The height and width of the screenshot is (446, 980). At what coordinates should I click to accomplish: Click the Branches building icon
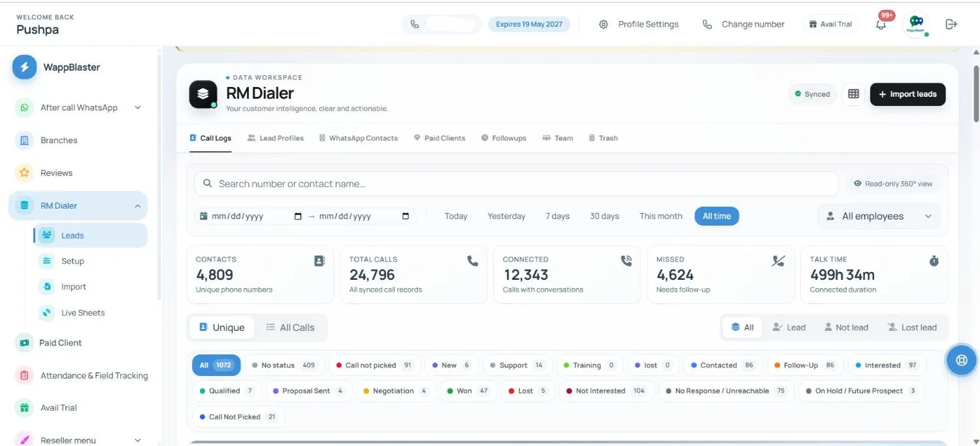coord(24,140)
